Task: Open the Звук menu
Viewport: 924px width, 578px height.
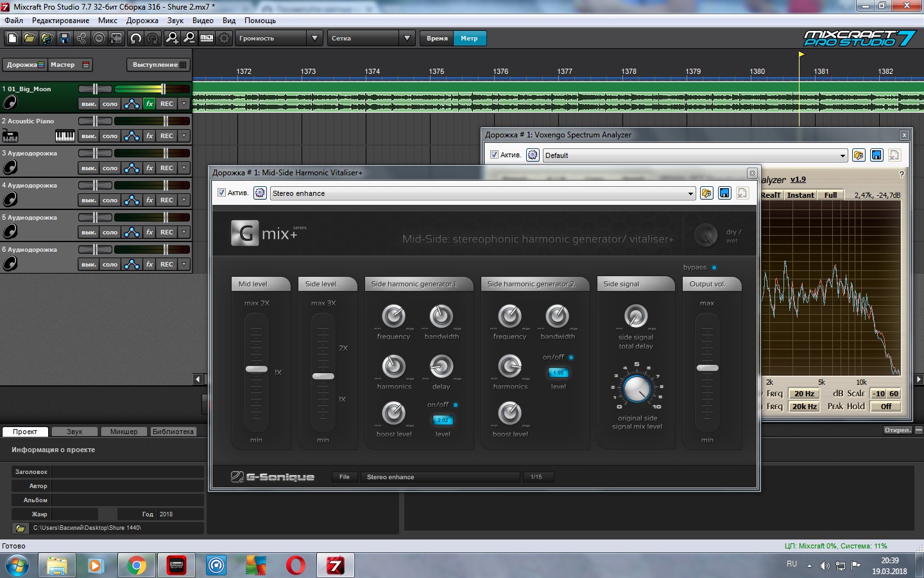Action: [x=175, y=21]
